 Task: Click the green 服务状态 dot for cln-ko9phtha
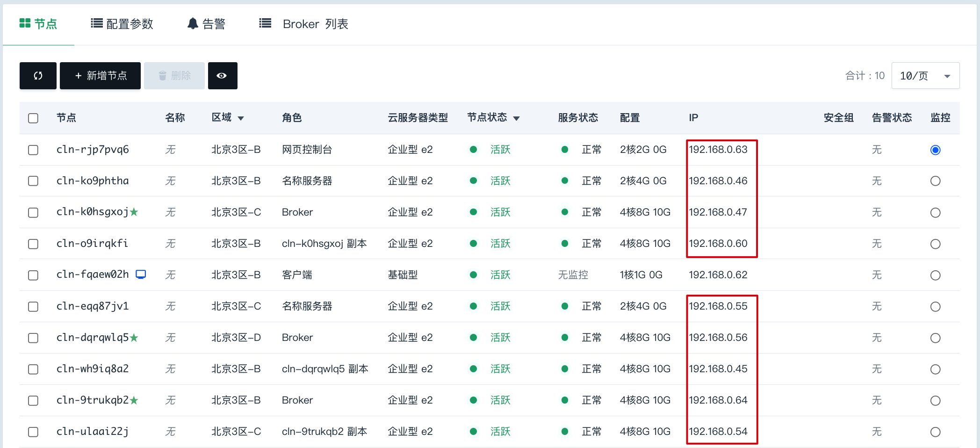click(565, 181)
